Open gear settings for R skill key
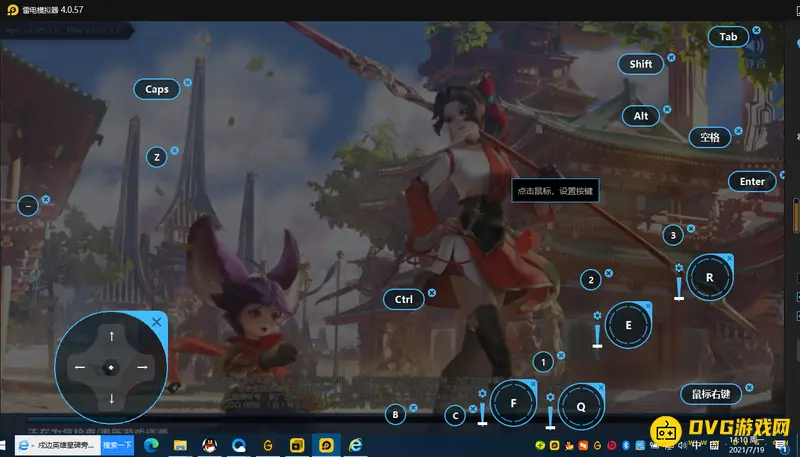Viewport: 800px width, 457px height. 679,268
